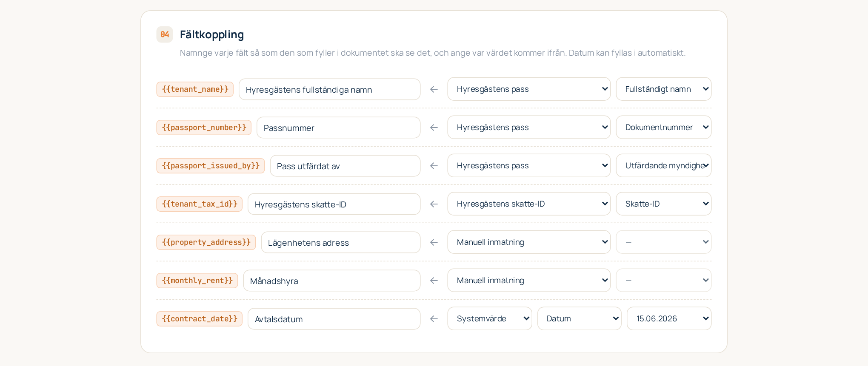Open the 'Utfärdande myndighet' dropdown
Viewport: 868px width, 366px height.
[664, 165]
